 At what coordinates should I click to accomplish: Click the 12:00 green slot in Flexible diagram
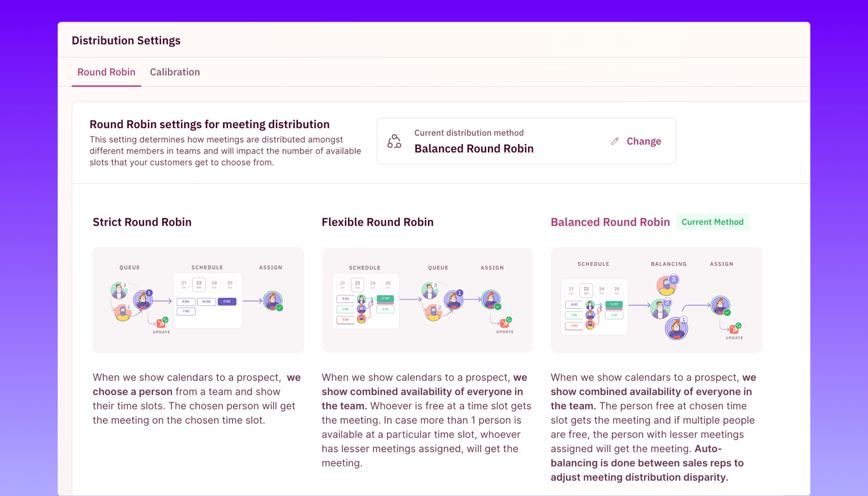(385, 298)
